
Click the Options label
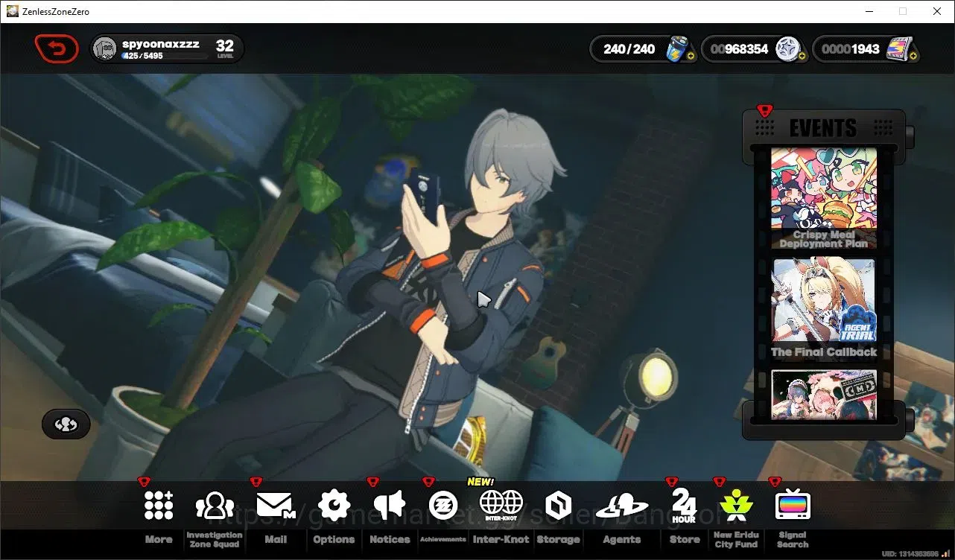click(334, 539)
